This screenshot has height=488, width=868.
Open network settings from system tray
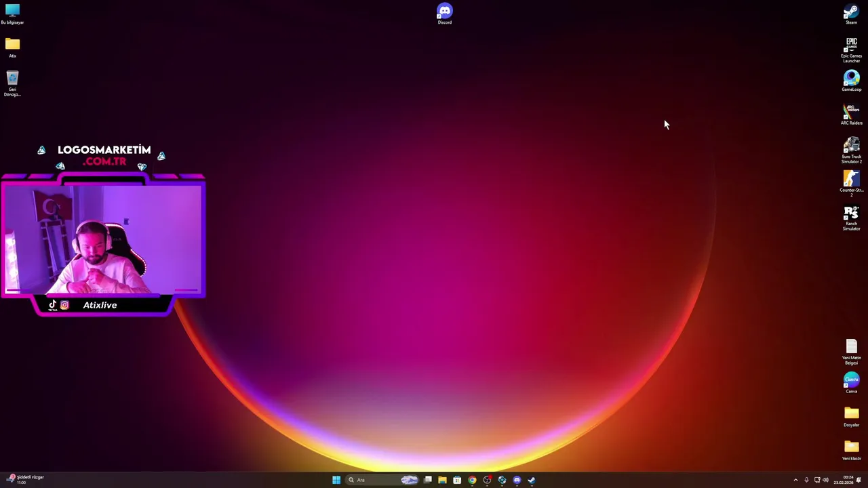click(x=817, y=480)
